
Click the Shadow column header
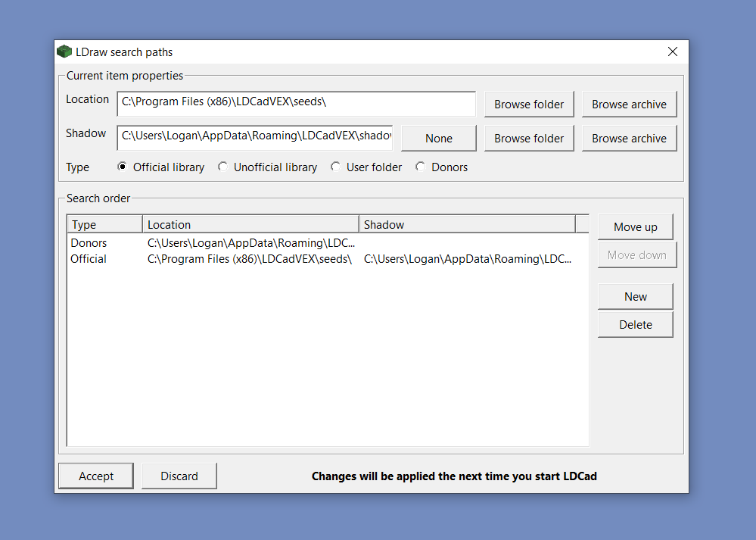coord(466,224)
